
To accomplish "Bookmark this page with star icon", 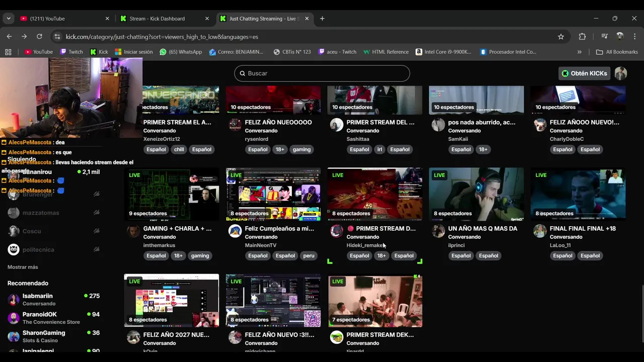I will pos(561,36).
